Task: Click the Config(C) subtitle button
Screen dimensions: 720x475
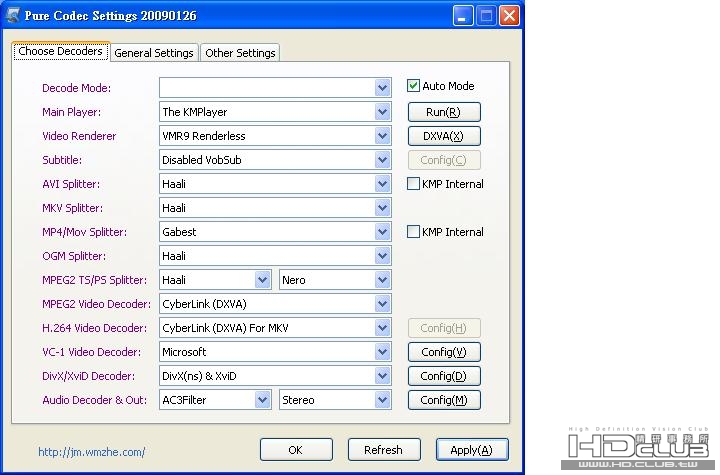Action: coord(444,160)
